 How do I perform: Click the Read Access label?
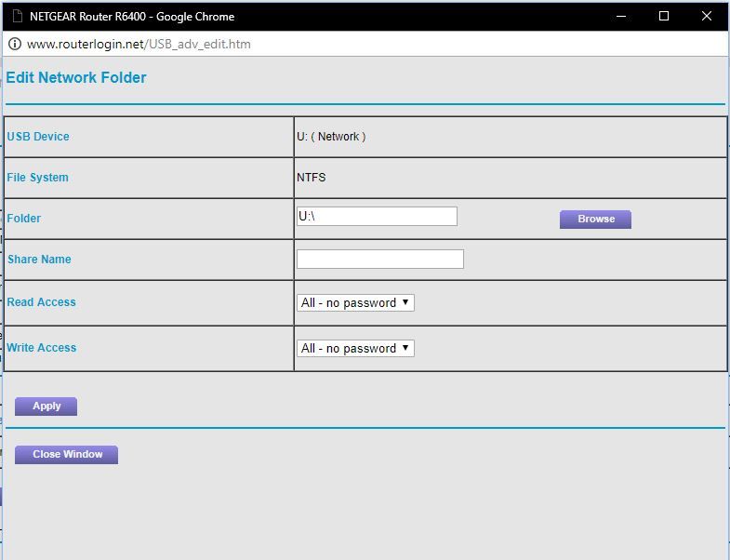click(42, 302)
